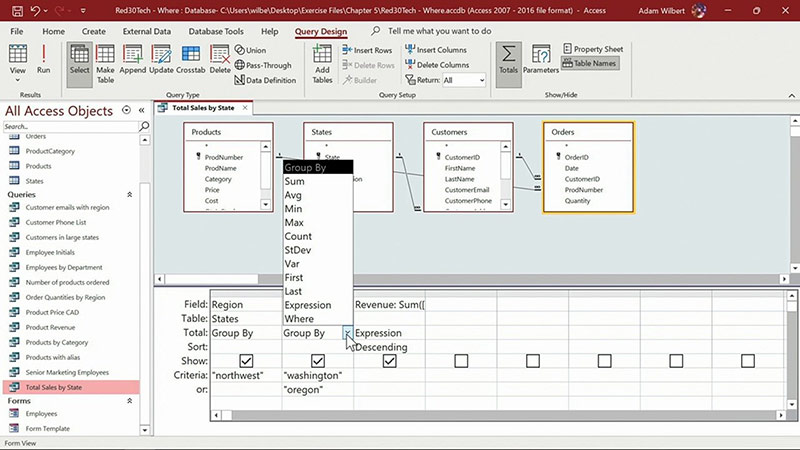The height and width of the screenshot is (450, 800).
Task: Switch to the Home ribbon tab
Action: [54, 31]
